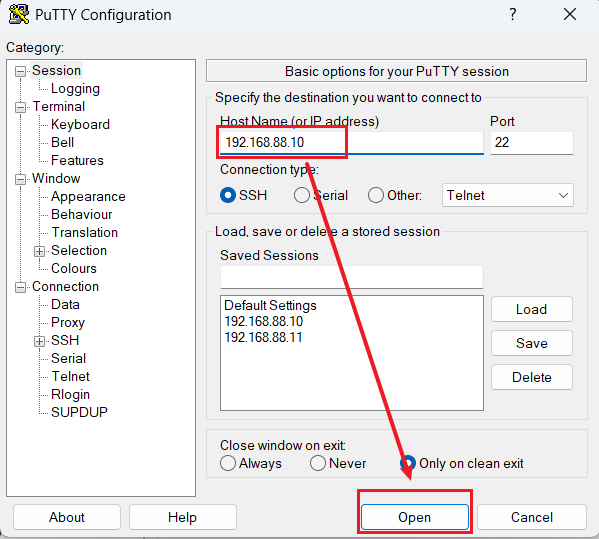Click the Save session button

531,343
